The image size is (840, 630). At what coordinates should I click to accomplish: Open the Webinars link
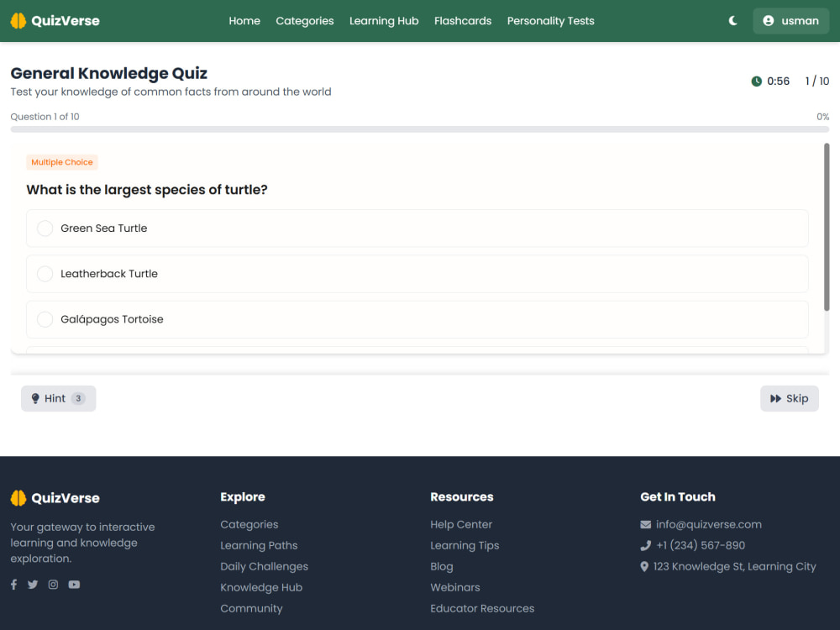pos(454,587)
